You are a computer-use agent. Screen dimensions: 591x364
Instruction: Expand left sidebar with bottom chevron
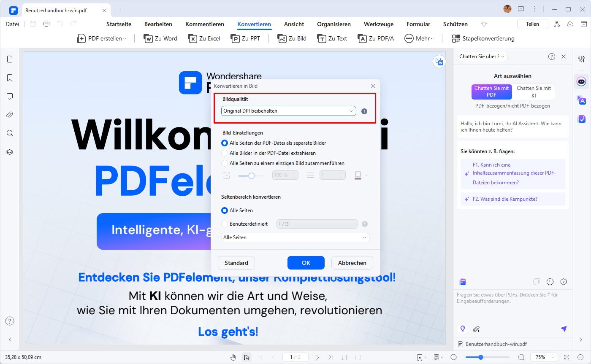[10, 340]
